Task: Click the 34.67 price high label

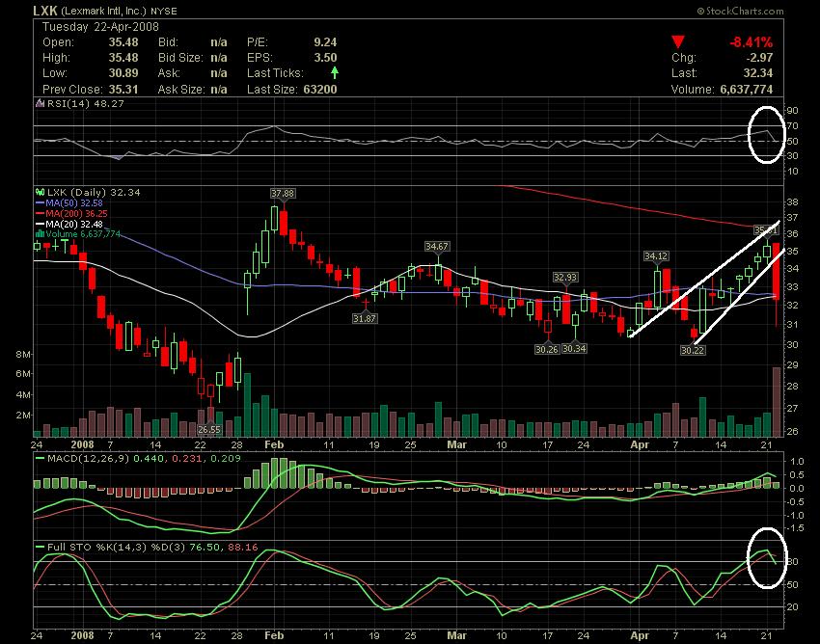Action: click(437, 246)
